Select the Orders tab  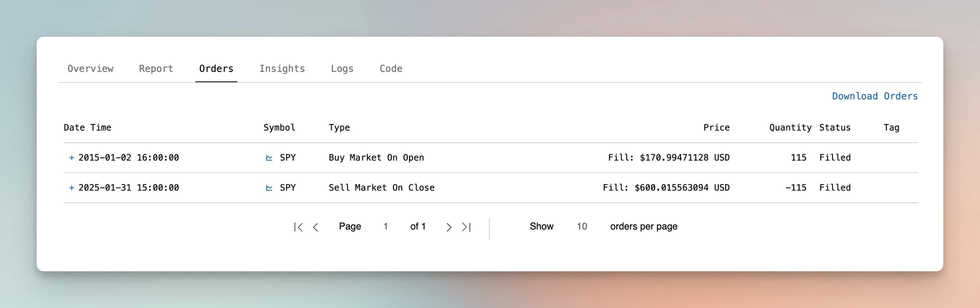click(x=216, y=69)
